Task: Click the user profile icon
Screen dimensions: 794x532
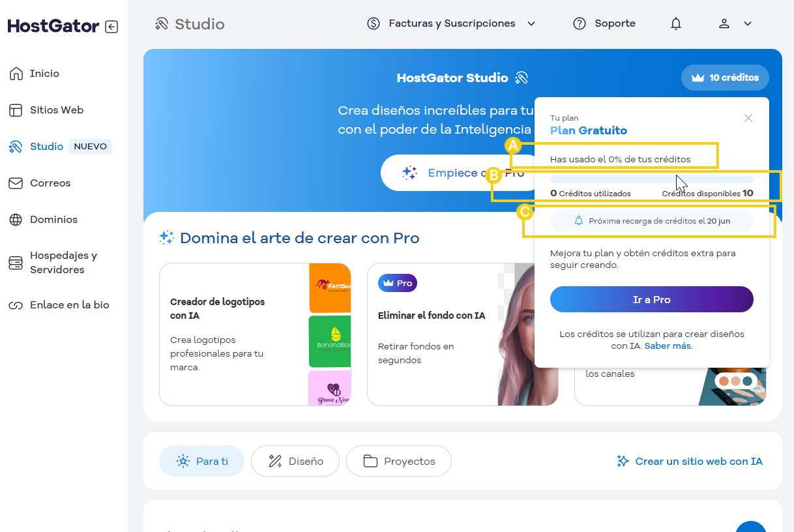Action: 724,23
